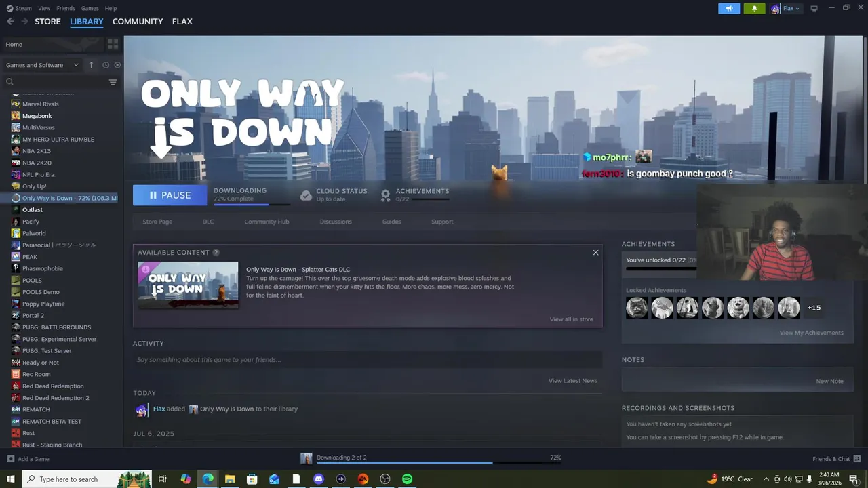Screen dimensions: 868x488
Task: Show the +15 more achievements
Action: click(x=814, y=308)
